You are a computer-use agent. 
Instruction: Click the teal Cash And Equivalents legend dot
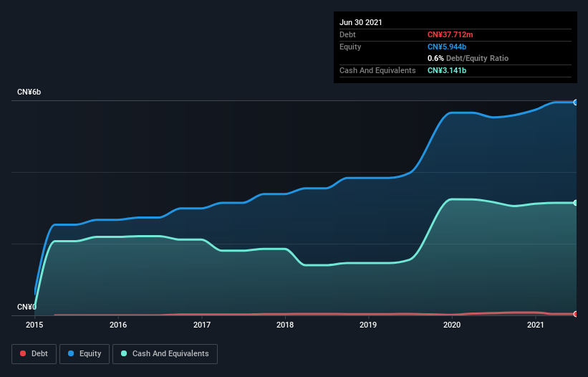pyautogui.click(x=124, y=353)
